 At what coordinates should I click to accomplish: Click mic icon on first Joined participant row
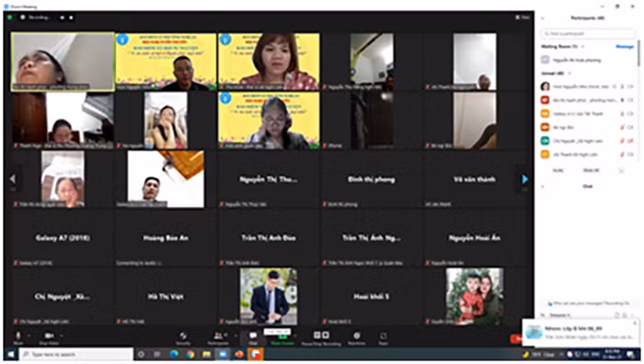[622, 86]
